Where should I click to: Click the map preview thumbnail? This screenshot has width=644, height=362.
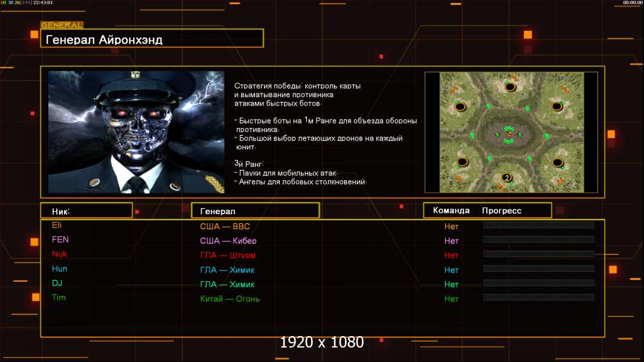pyautogui.click(x=511, y=132)
